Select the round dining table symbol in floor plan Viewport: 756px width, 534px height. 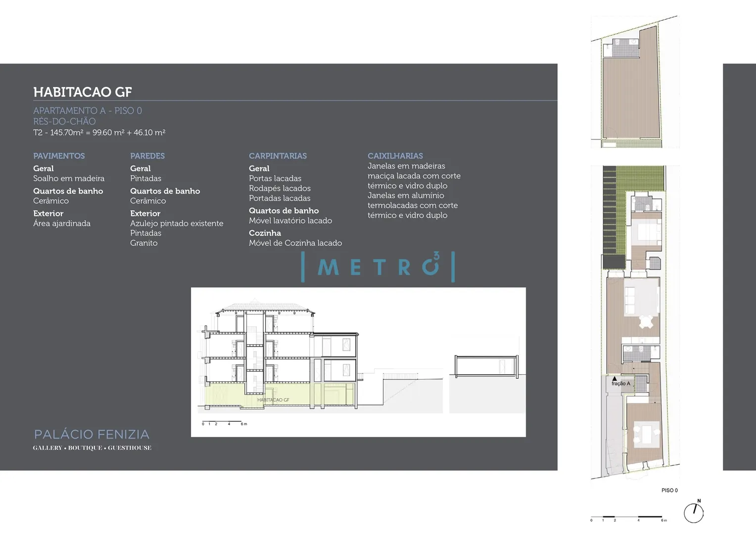tap(646, 322)
